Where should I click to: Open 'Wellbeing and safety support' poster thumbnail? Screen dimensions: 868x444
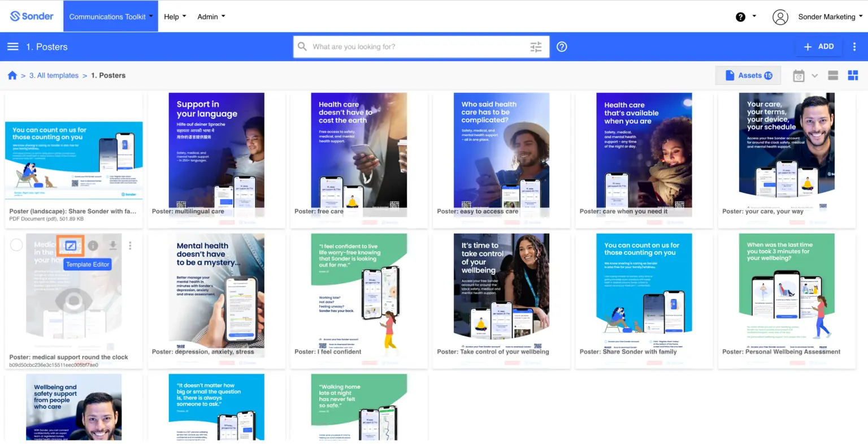74,407
